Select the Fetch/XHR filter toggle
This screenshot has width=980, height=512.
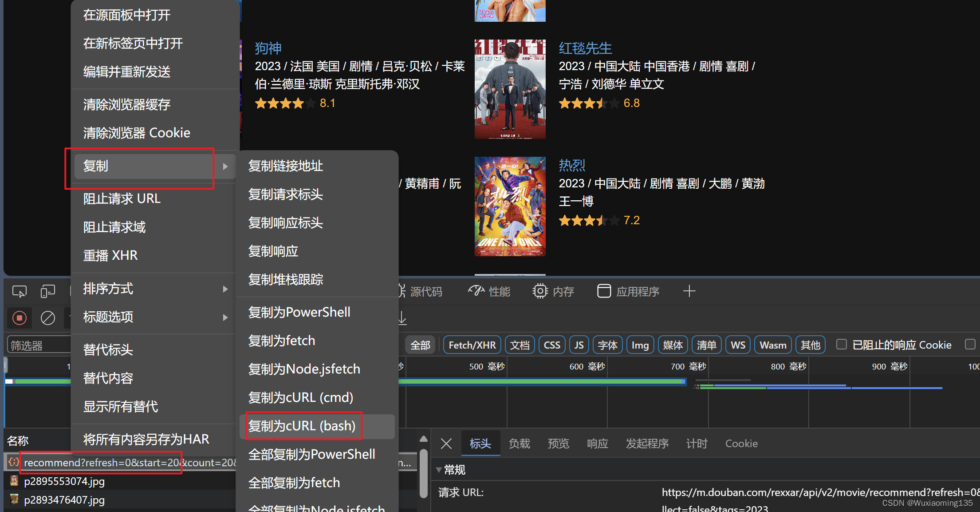point(472,345)
